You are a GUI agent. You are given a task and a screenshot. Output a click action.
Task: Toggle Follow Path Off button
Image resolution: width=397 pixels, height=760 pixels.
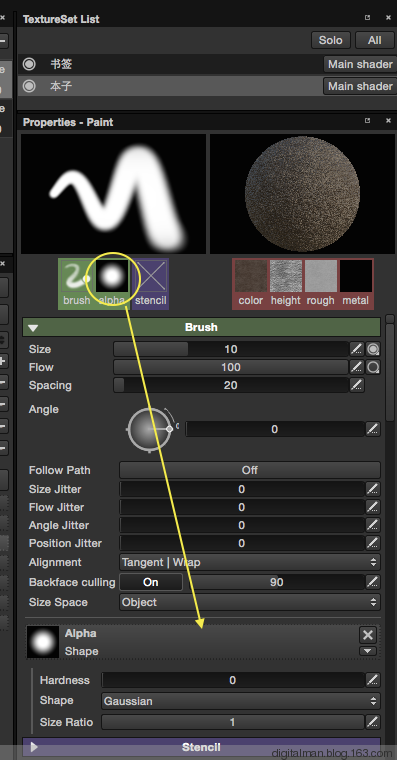tap(250, 470)
